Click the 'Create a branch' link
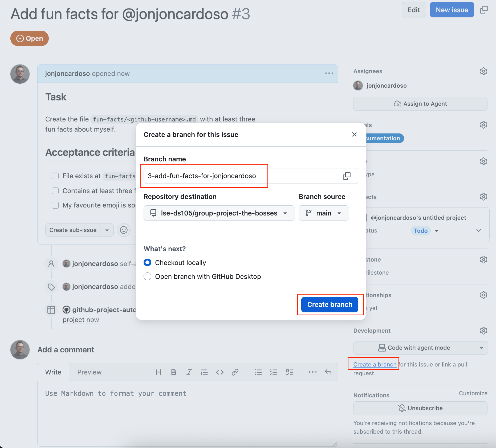This screenshot has height=448, width=496. (375, 364)
